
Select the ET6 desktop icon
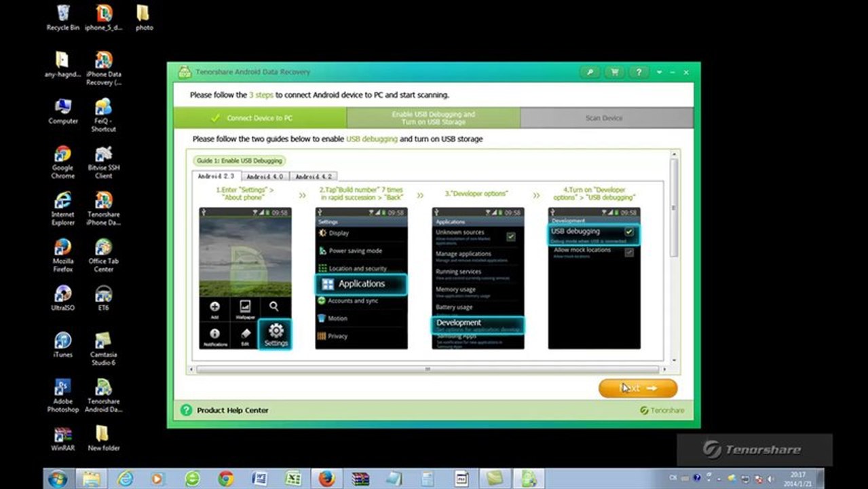104,298
